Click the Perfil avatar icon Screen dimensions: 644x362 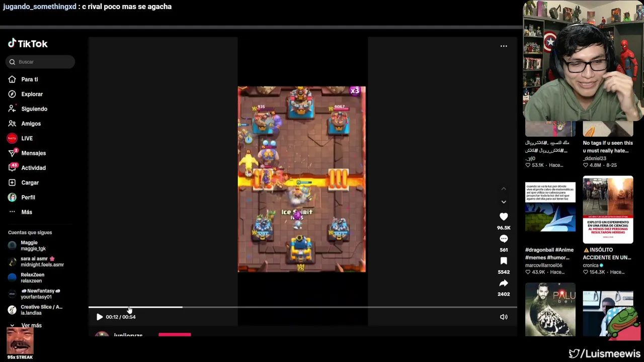coord(12,197)
